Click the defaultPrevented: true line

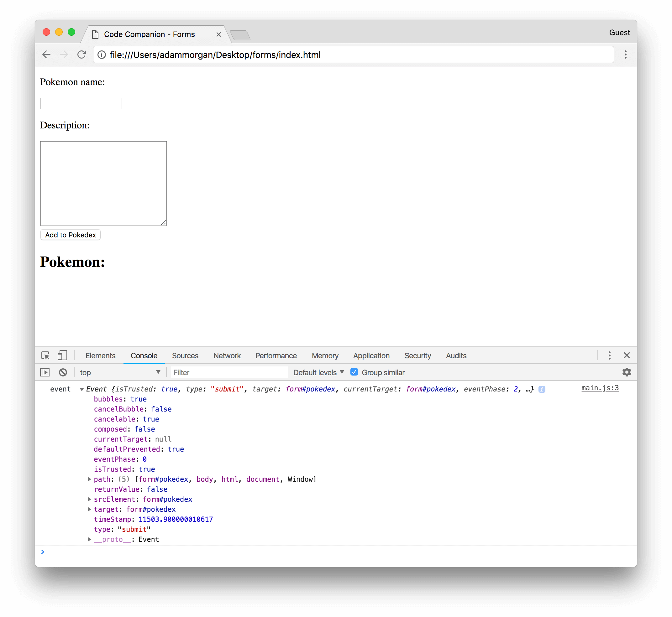(139, 449)
